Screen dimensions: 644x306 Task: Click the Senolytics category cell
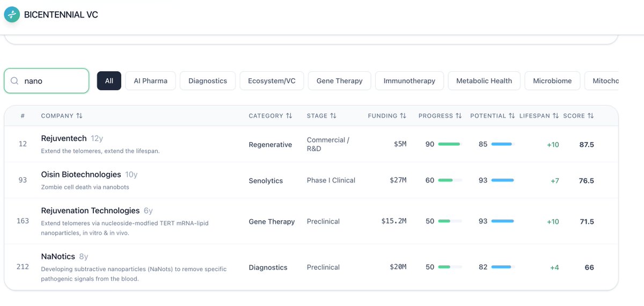(x=266, y=181)
